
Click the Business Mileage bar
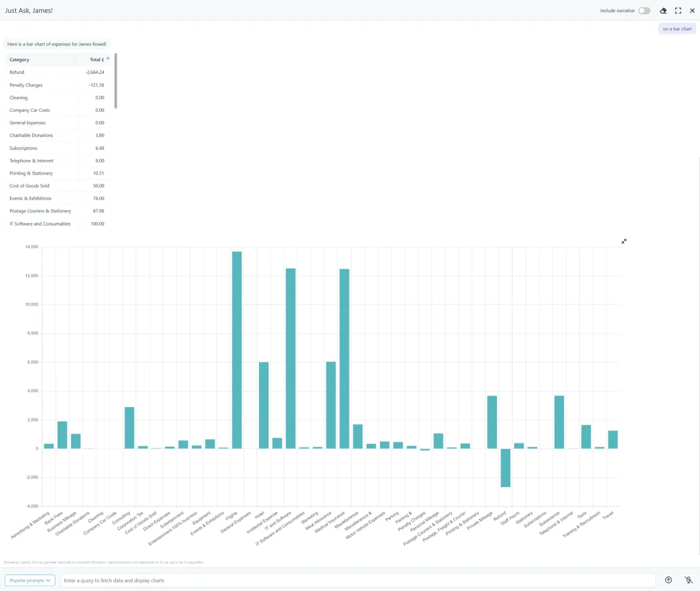tap(76, 441)
